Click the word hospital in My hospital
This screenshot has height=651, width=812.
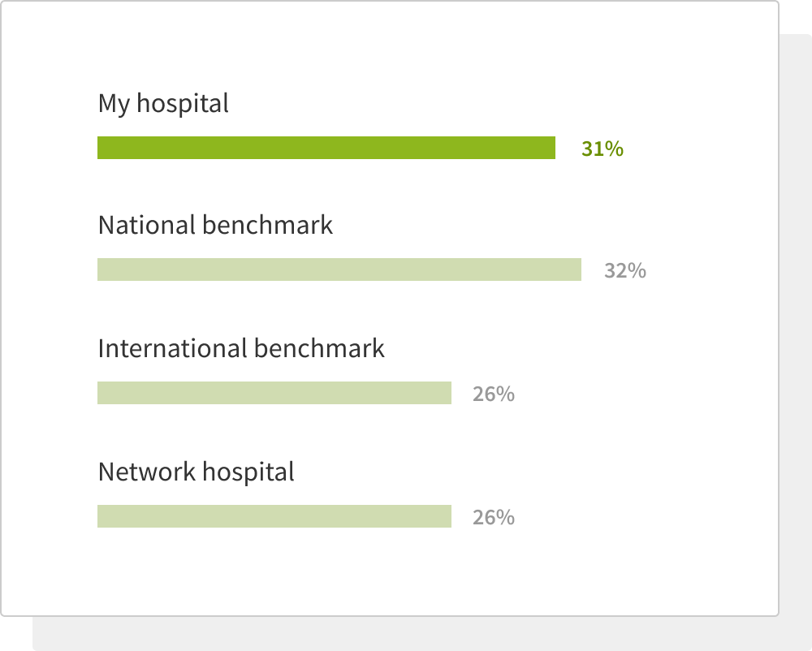pyautogui.click(x=182, y=104)
